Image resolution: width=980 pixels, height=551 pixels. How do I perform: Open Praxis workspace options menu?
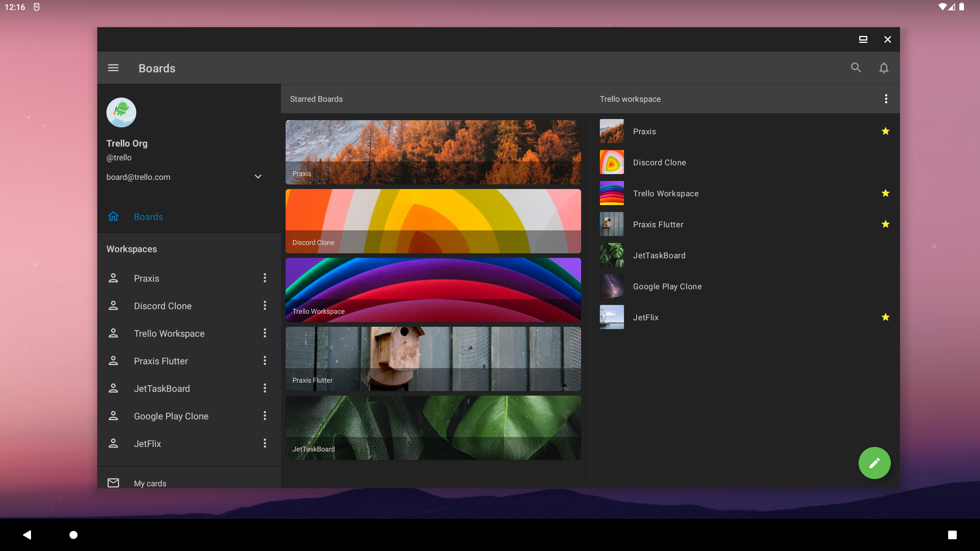265,278
